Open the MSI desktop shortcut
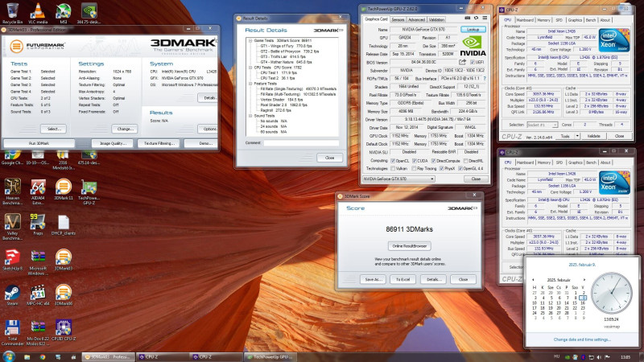The image size is (644, 362). tap(64, 12)
